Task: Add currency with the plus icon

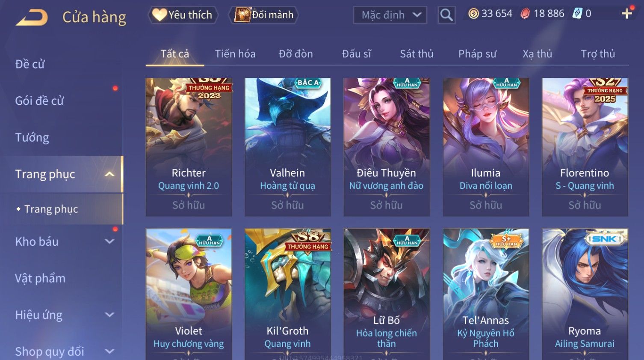Action: click(x=627, y=14)
